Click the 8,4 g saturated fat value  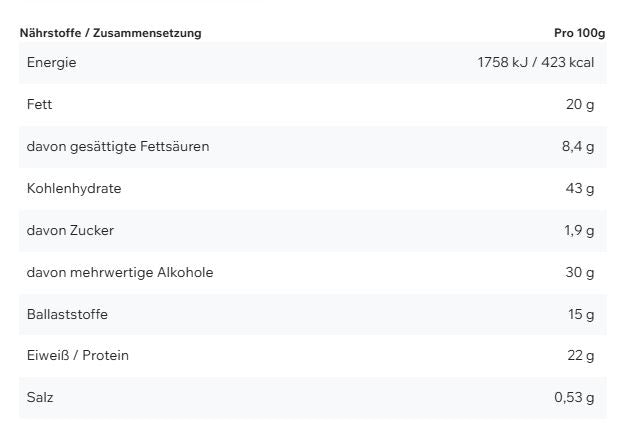click(x=578, y=147)
